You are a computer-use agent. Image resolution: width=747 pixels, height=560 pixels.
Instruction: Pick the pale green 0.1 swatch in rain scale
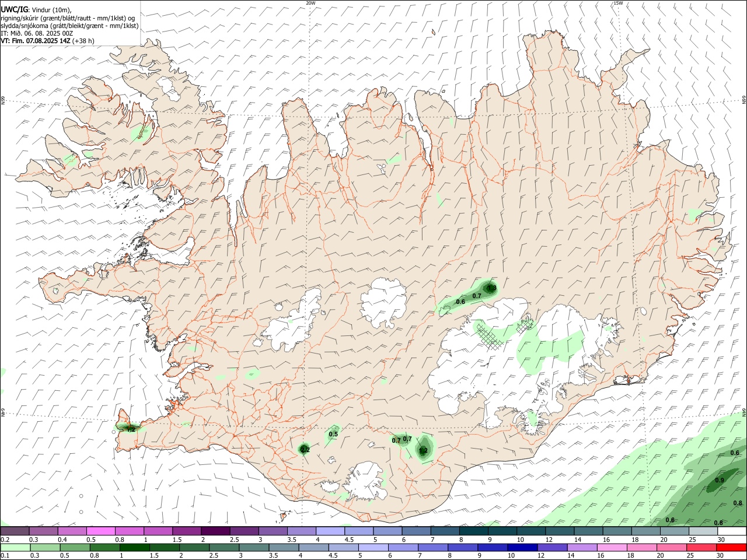[x=15, y=547]
